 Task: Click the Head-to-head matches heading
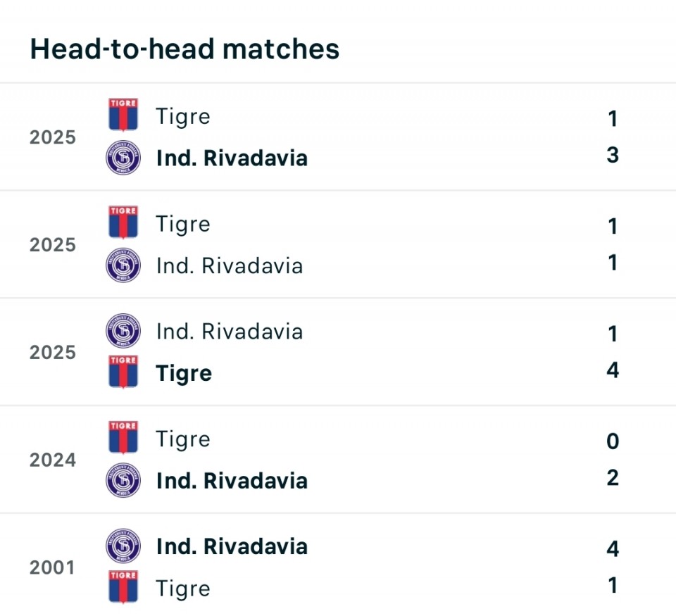pyautogui.click(x=184, y=49)
